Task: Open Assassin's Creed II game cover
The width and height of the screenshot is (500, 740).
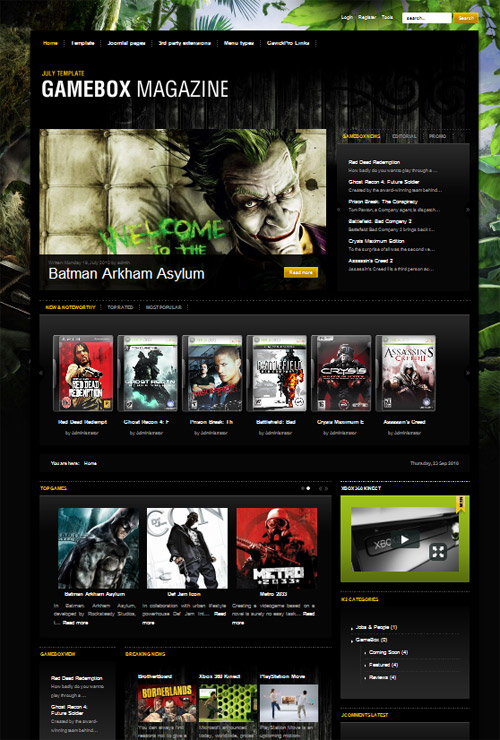Action: click(x=405, y=373)
